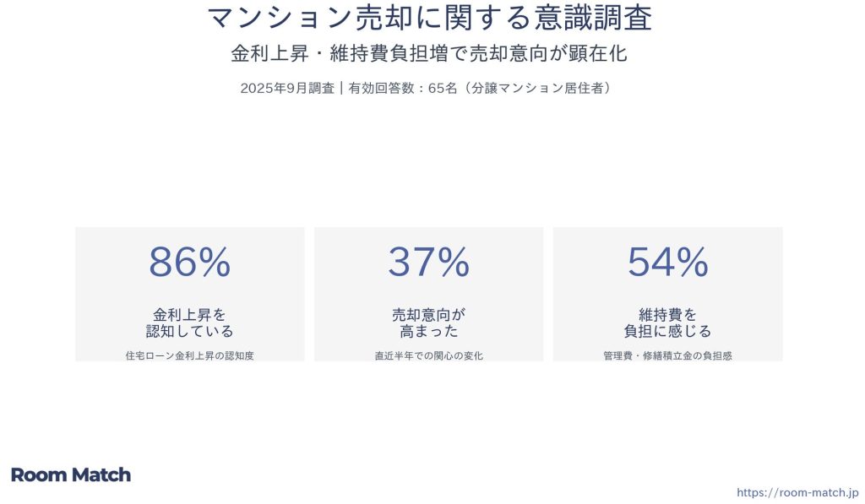Click the word Match in the logo

click(x=101, y=474)
